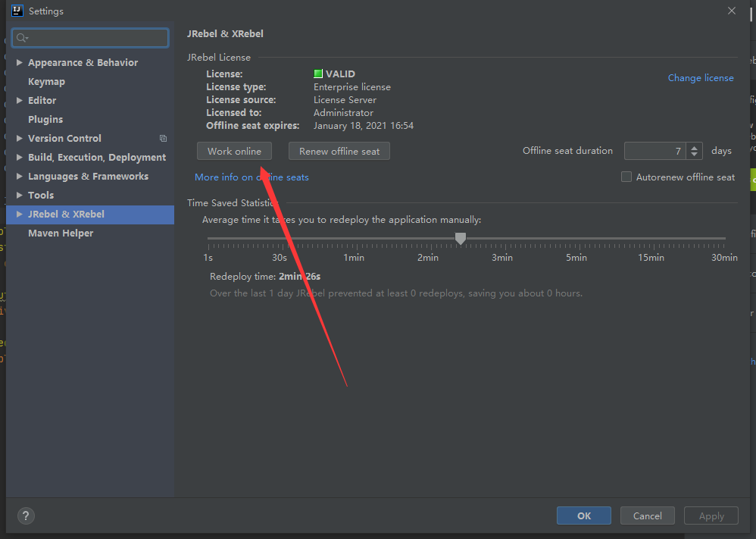Viewport: 756px width, 539px height.
Task: Click the 'Redeploy time: 2min 26s' text
Action: pyautogui.click(x=265, y=277)
